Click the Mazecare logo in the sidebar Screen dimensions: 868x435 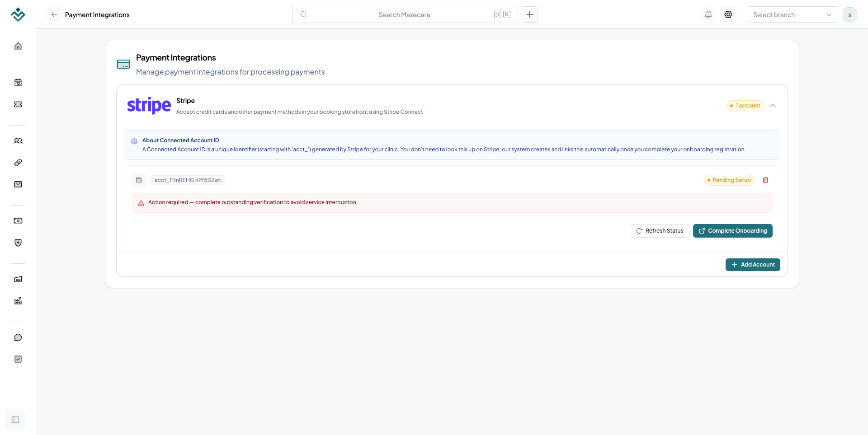[18, 14]
